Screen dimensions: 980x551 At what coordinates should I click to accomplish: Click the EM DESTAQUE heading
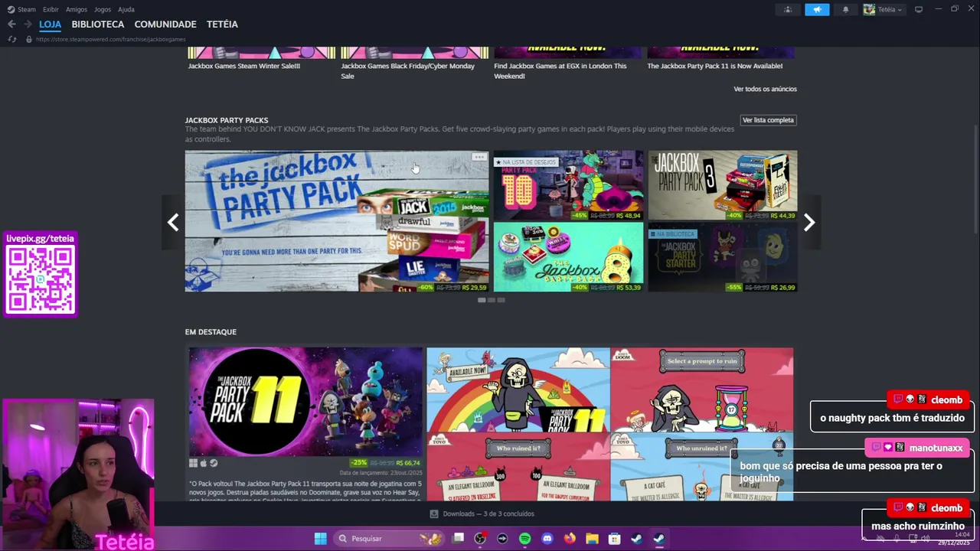tap(211, 332)
